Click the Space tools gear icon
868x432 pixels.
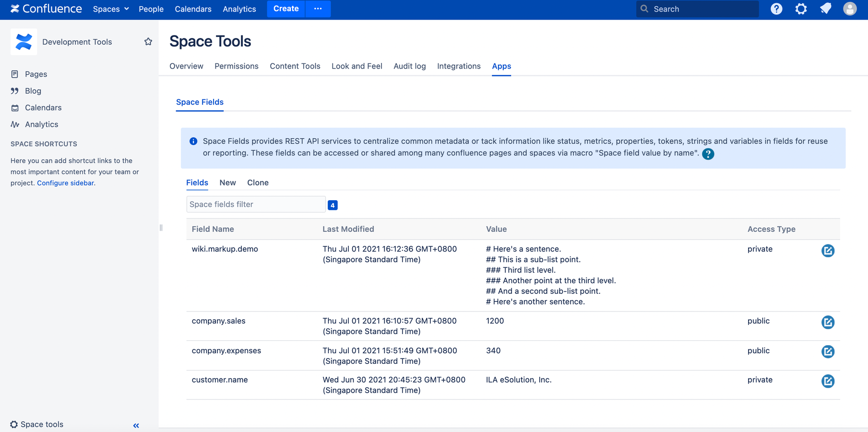(x=14, y=424)
